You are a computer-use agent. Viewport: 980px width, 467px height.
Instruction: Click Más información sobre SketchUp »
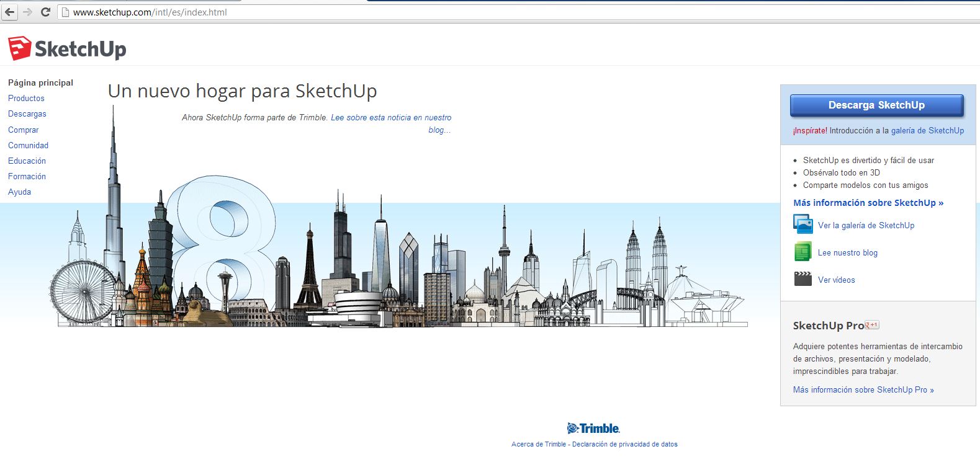[x=868, y=203]
